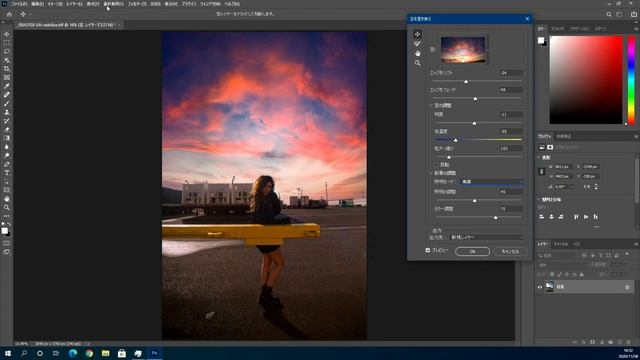Open File Explorer from the taskbar
Screen dimensions: 640x360
106,353
